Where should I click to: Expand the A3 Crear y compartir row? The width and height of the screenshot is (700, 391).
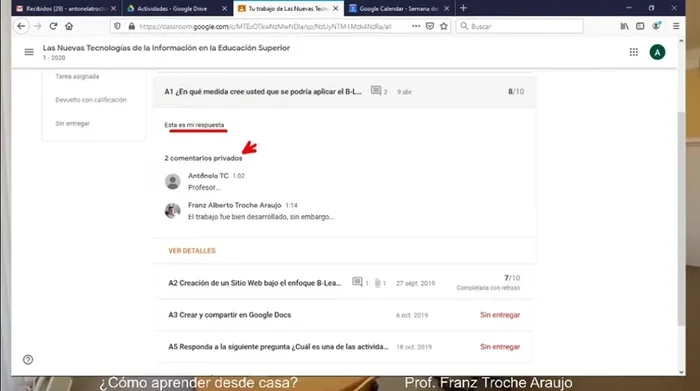click(345, 315)
